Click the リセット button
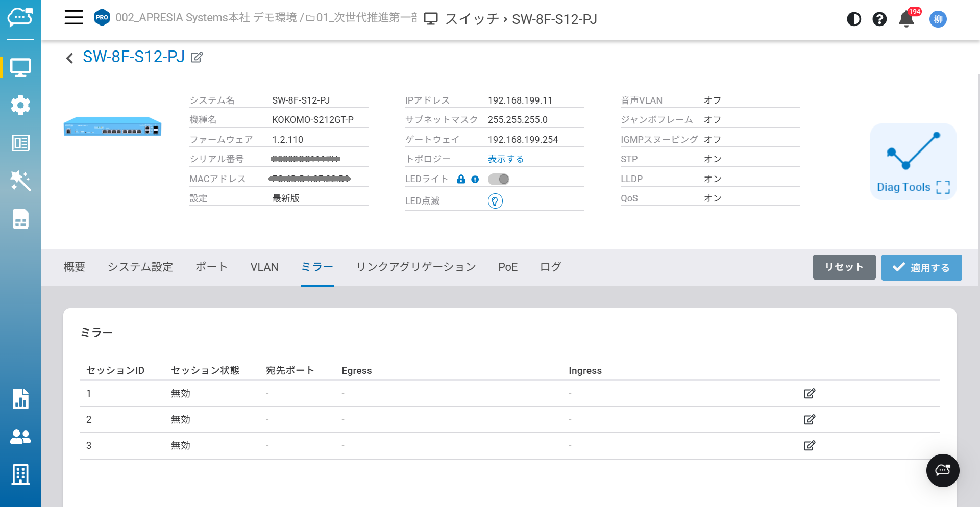 tap(844, 267)
